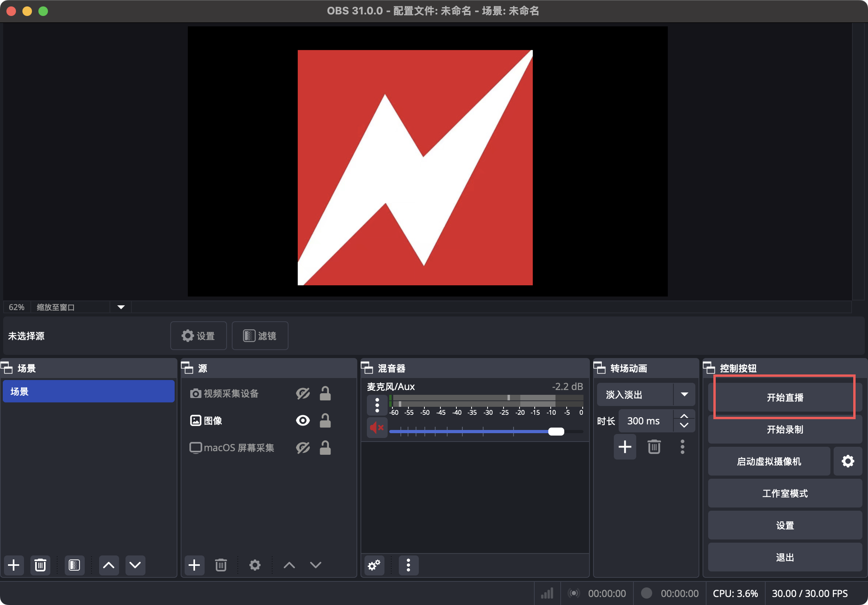Click the 麦克风/Aux volume slider handle
This screenshot has height=605, width=868.
[x=556, y=431]
